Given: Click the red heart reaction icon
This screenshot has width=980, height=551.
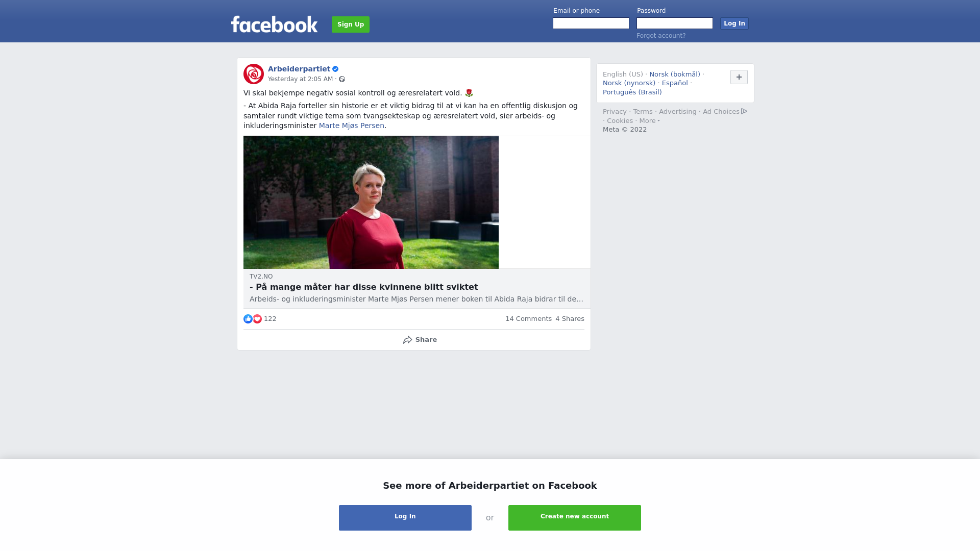Looking at the screenshot, I should [257, 319].
